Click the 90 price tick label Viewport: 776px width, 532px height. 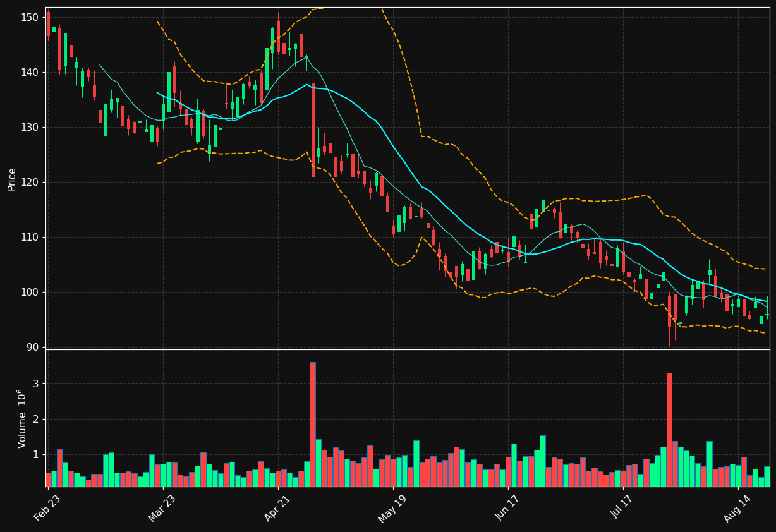[x=32, y=347]
